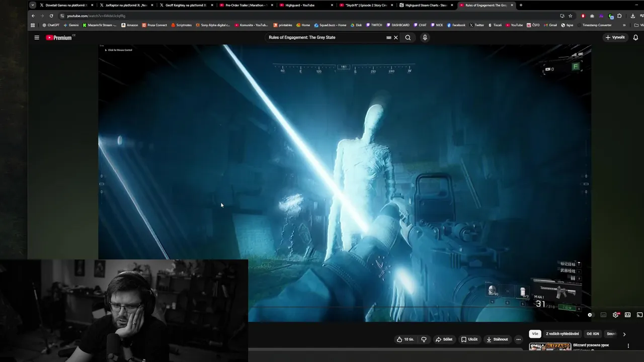Open the red extension icon in toolbar
The width and height of the screenshot is (644, 362).
[583, 16]
